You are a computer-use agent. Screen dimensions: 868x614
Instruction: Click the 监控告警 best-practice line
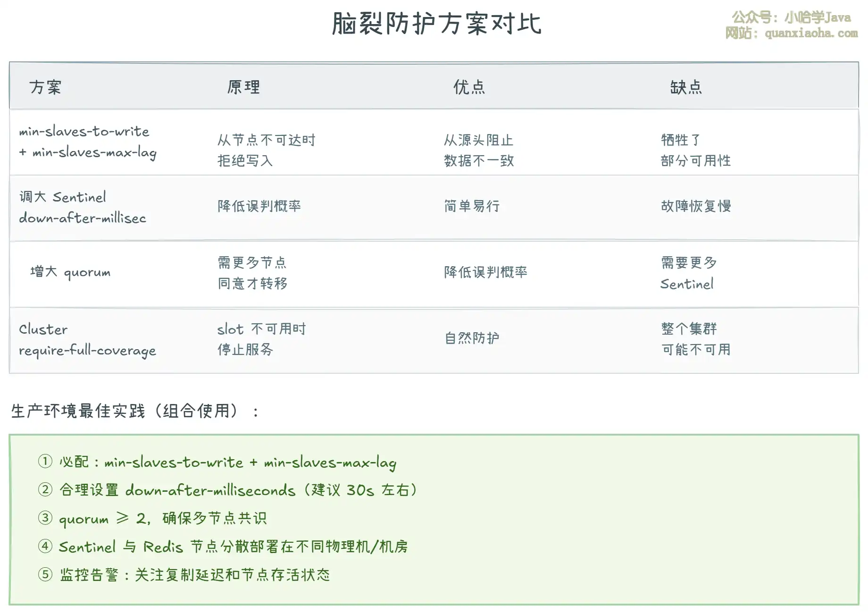point(194,575)
